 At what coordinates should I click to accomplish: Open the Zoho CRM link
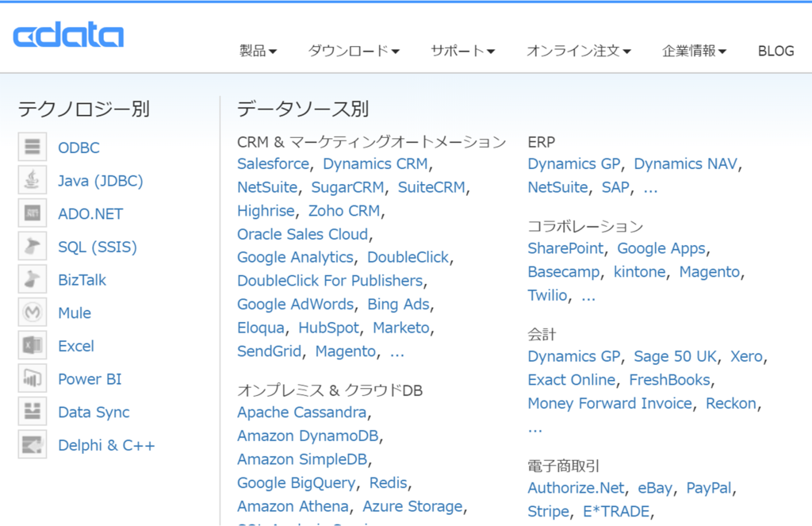[344, 211]
